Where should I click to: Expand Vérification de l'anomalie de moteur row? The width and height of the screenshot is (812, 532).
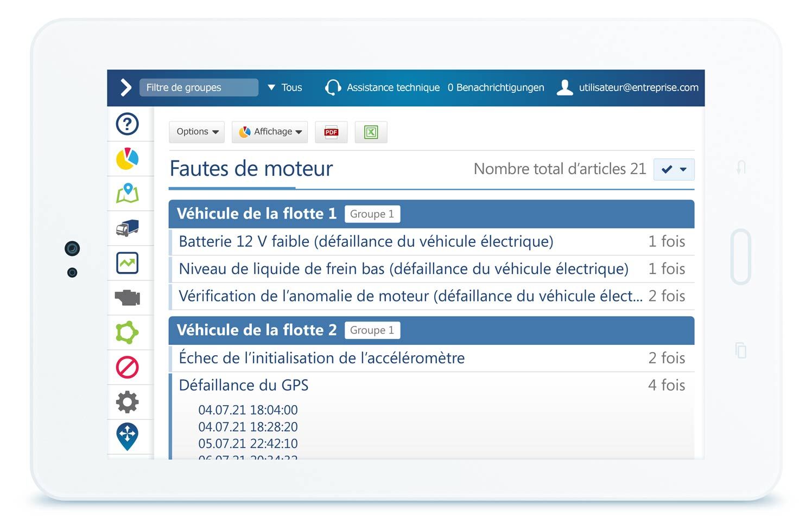pyautogui.click(x=432, y=296)
